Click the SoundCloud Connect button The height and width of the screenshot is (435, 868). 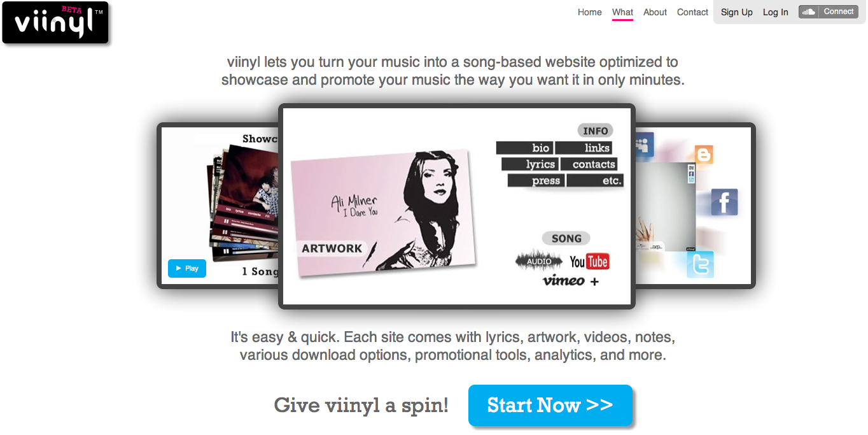tap(828, 11)
